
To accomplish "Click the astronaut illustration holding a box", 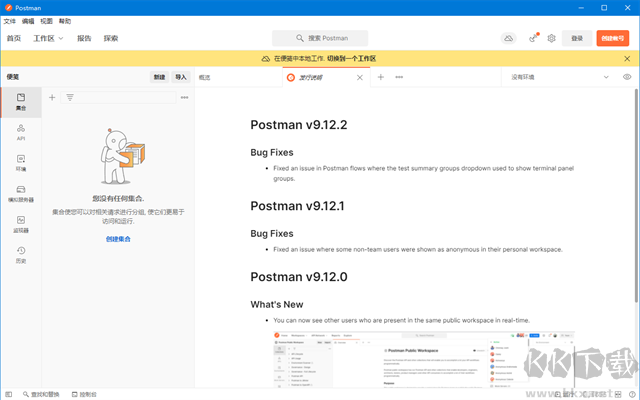I will click(122, 156).
